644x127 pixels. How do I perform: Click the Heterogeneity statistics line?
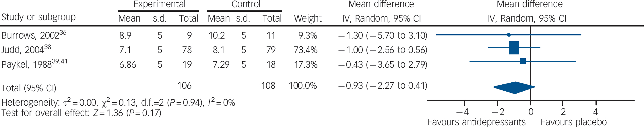(118, 103)
